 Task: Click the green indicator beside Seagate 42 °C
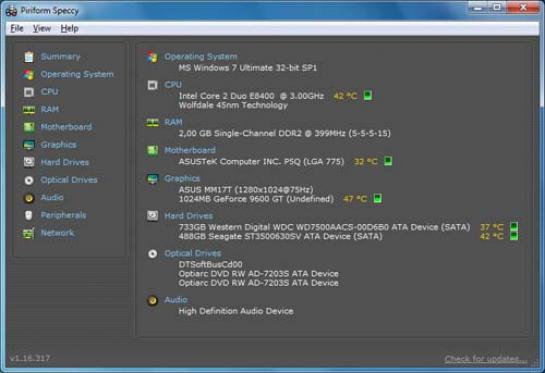[514, 236]
